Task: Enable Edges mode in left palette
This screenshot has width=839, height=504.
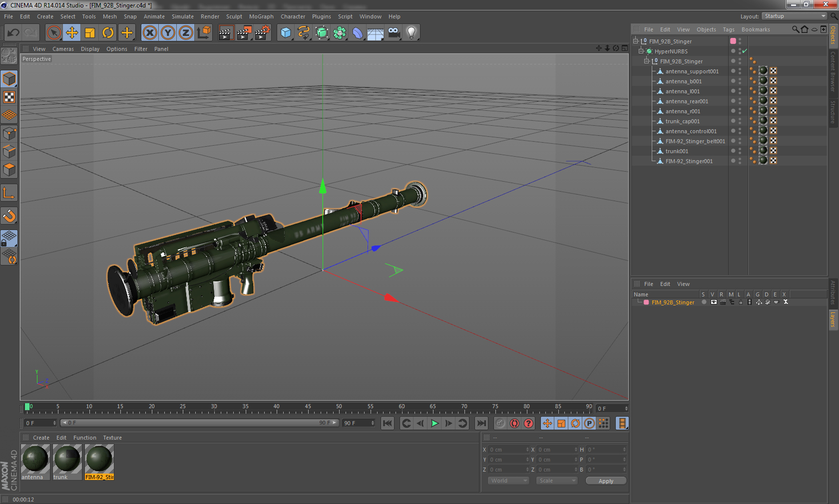Action: click(9, 152)
